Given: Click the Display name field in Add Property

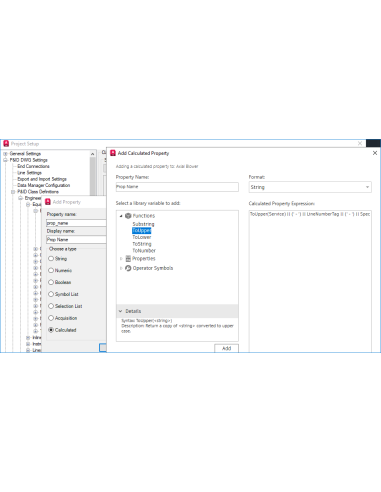Looking at the screenshot, I should [x=76, y=239].
